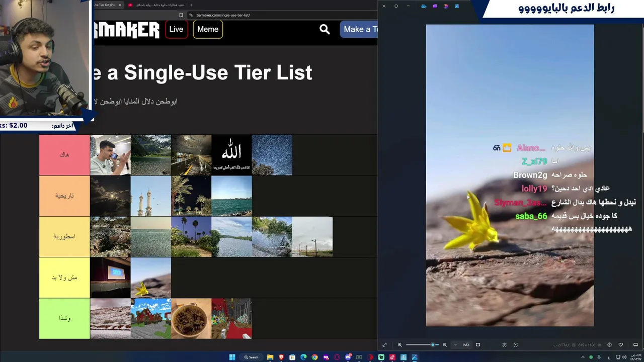Select the theater screen thumbnail
Screen dimensions: 644x362
point(111,278)
